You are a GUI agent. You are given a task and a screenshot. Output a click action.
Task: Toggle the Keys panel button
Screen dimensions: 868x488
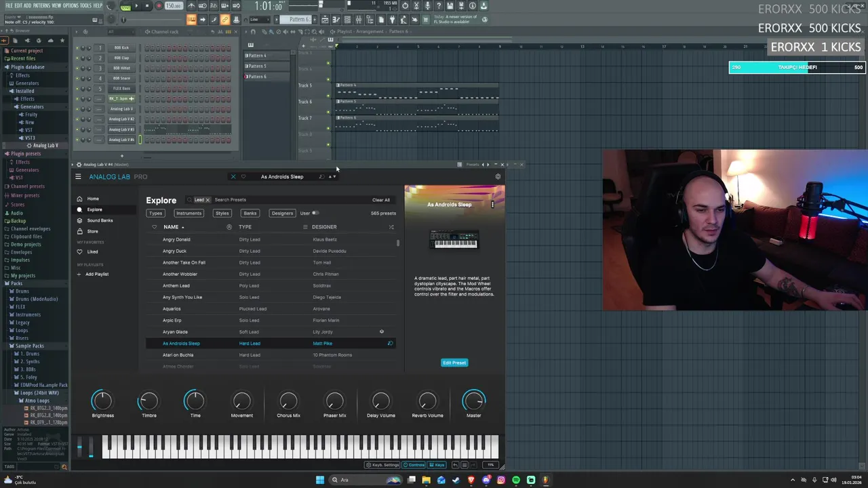click(x=437, y=465)
